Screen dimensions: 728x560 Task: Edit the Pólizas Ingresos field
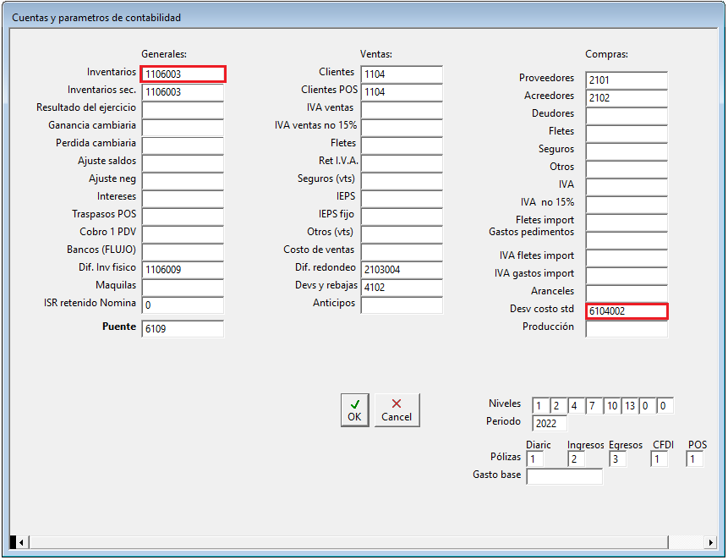click(576, 459)
